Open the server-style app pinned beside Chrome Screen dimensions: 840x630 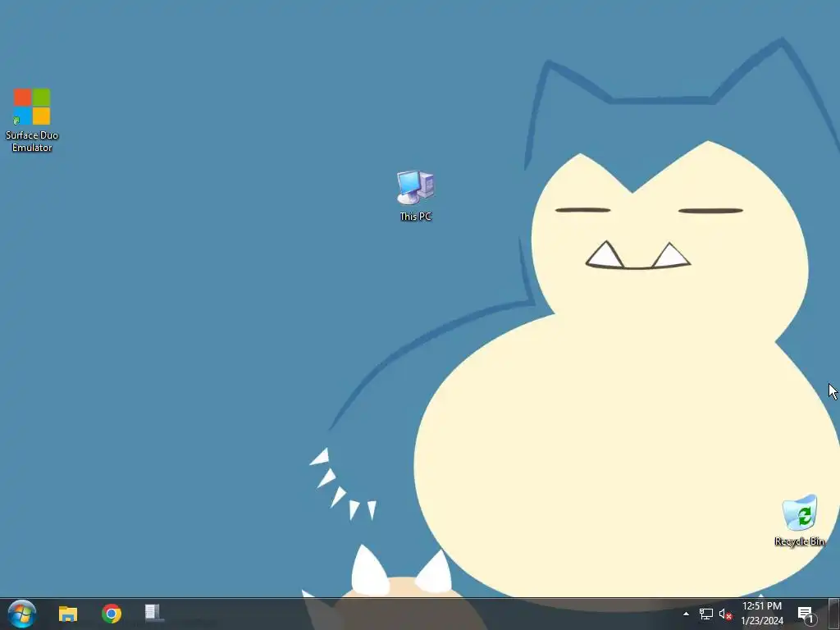click(x=153, y=614)
